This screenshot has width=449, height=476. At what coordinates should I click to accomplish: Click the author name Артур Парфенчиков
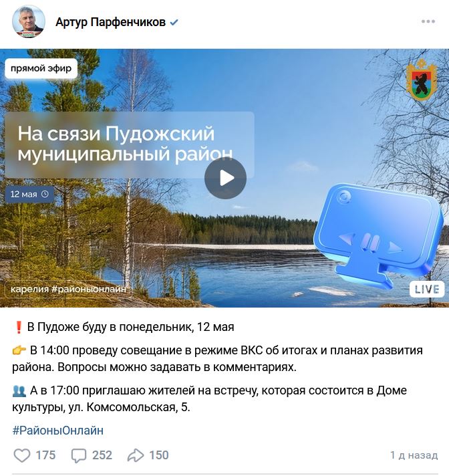point(111,22)
